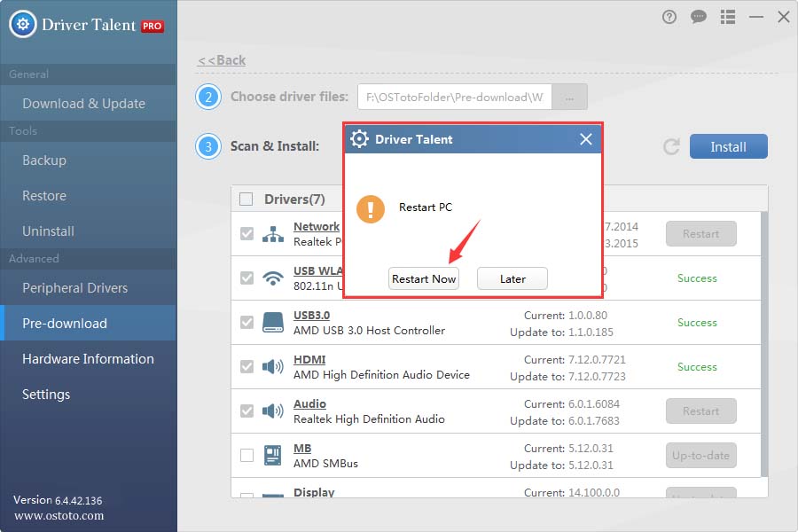Open Download & Update section

[x=89, y=104]
